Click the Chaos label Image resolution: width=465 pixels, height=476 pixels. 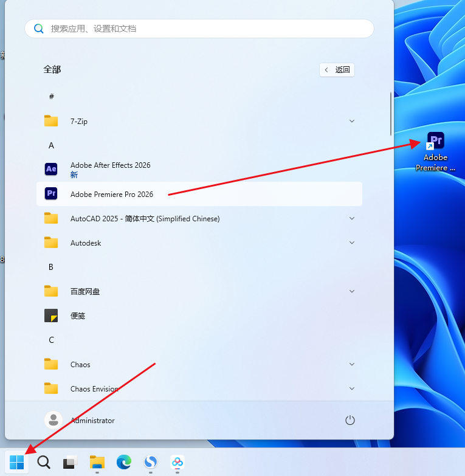point(80,364)
